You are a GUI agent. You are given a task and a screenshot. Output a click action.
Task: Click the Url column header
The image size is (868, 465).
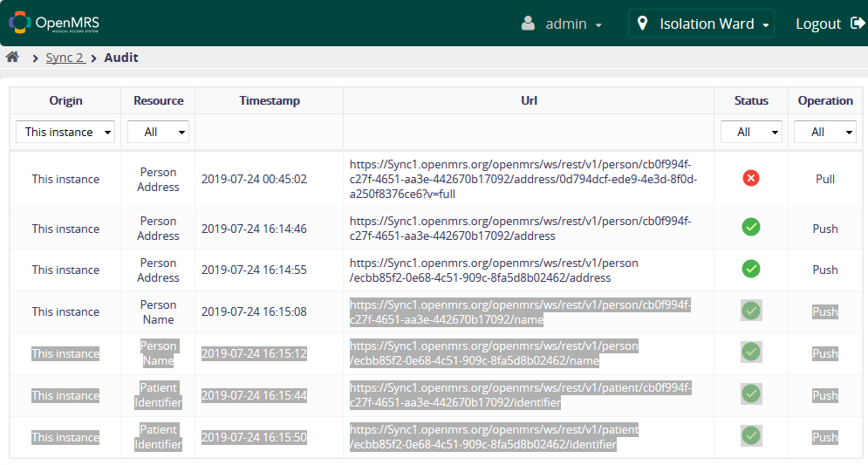point(529,100)
